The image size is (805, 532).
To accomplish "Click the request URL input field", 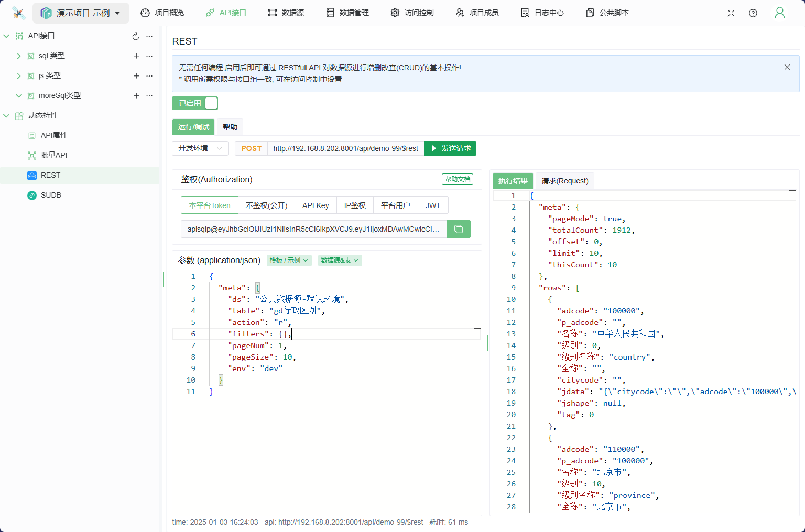I will point(345,148).
